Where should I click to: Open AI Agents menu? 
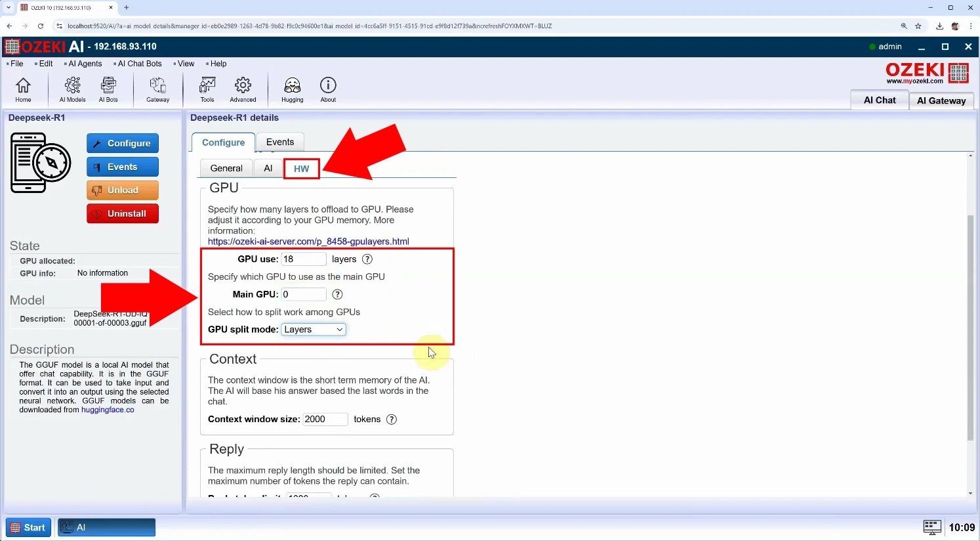point(85,64)
